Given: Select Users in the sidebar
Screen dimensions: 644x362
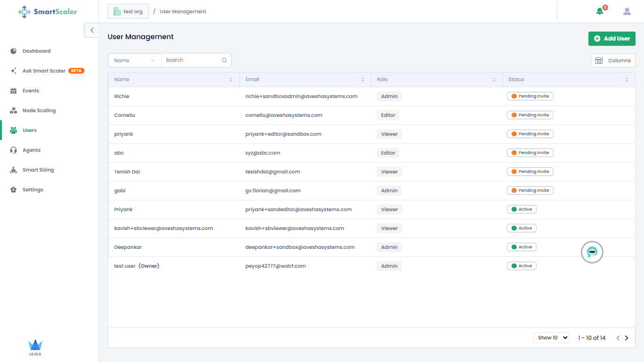Looking at the screenshot, I should click(29, 130).
